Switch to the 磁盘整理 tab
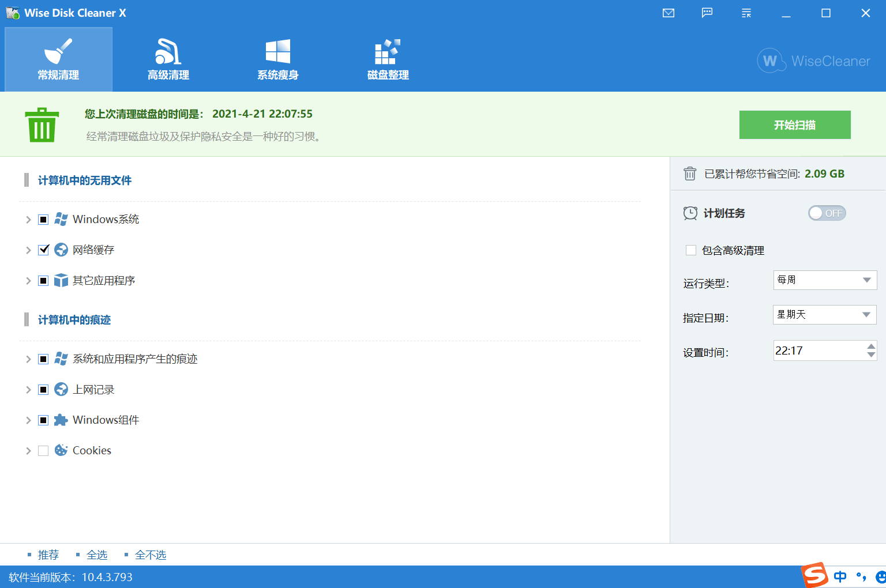The image size is (886, 588). [387, 58]
